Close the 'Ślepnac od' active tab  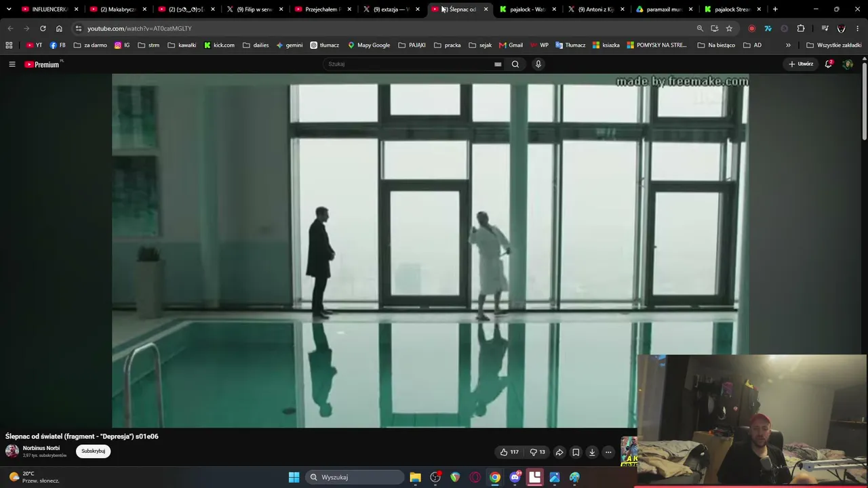tap(486, 9)
